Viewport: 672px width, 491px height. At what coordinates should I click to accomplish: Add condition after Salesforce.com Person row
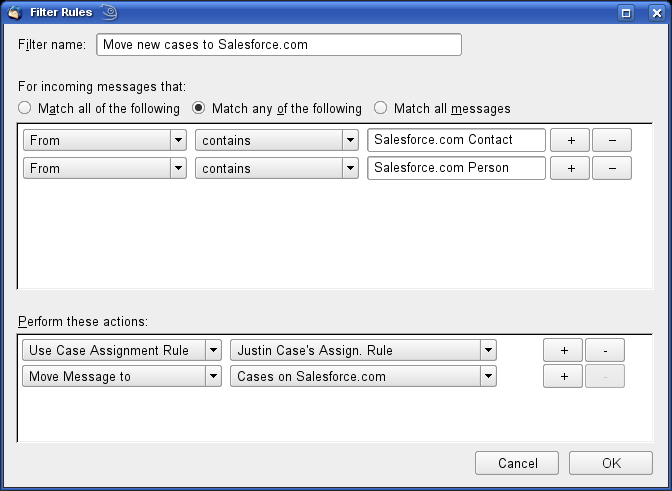(x=570, y=168)
